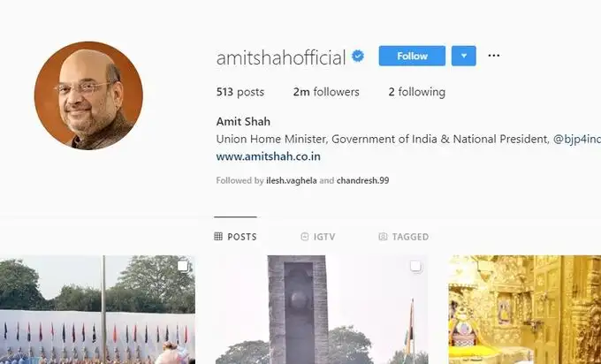
Task: Click the IGTV icon
Action: pos(305,237)
